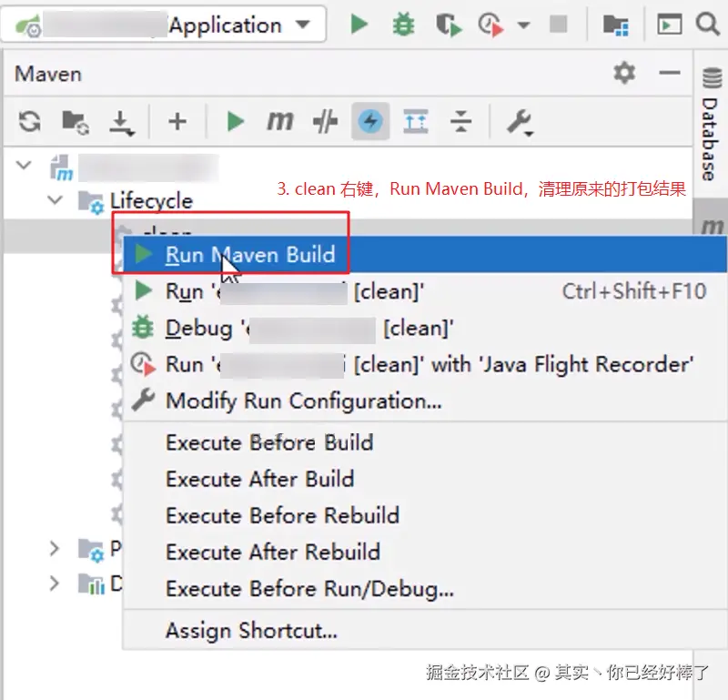Open the profiler dropdown arrow

(524, 25)
